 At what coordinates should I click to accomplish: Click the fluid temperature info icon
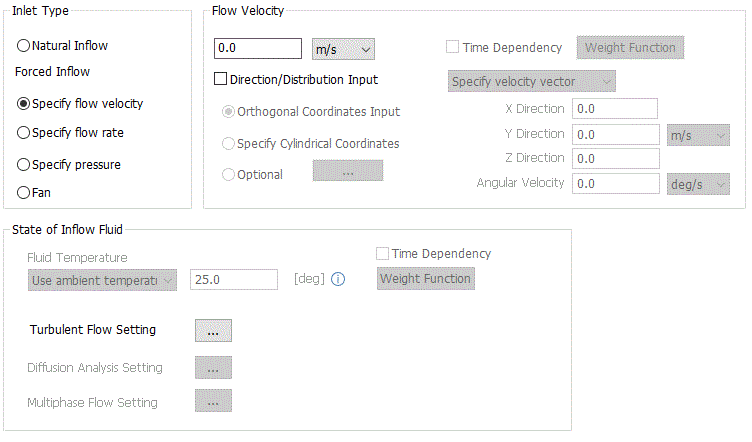point(338,279)
